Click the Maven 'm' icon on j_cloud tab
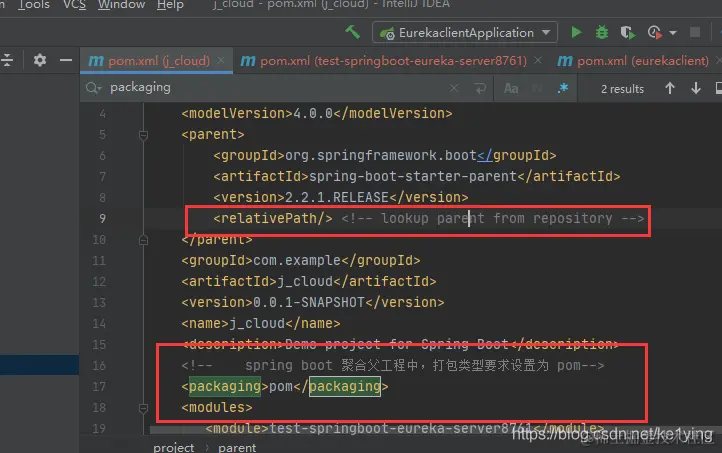This screenshot has width=722, height=453. (96, 61)
